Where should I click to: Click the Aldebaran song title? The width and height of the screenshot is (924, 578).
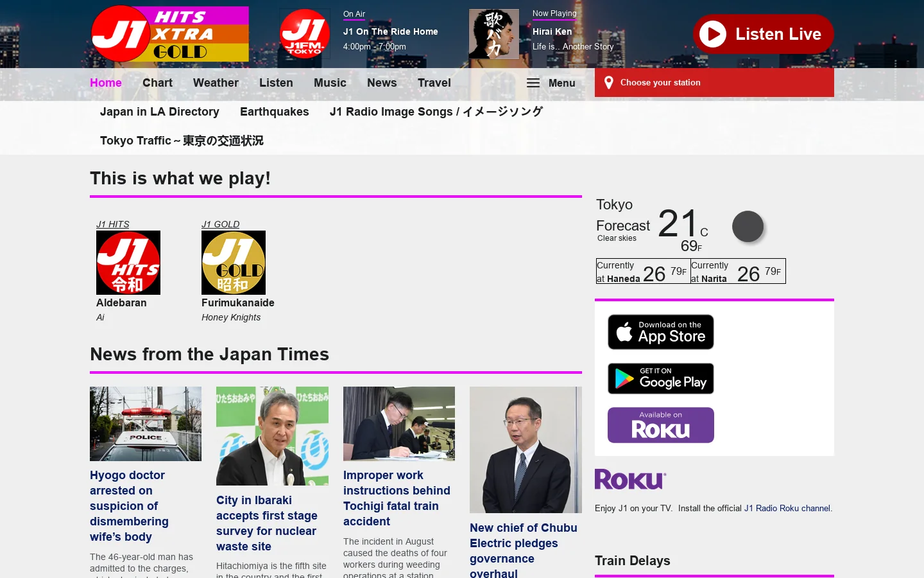click(121, 302)
